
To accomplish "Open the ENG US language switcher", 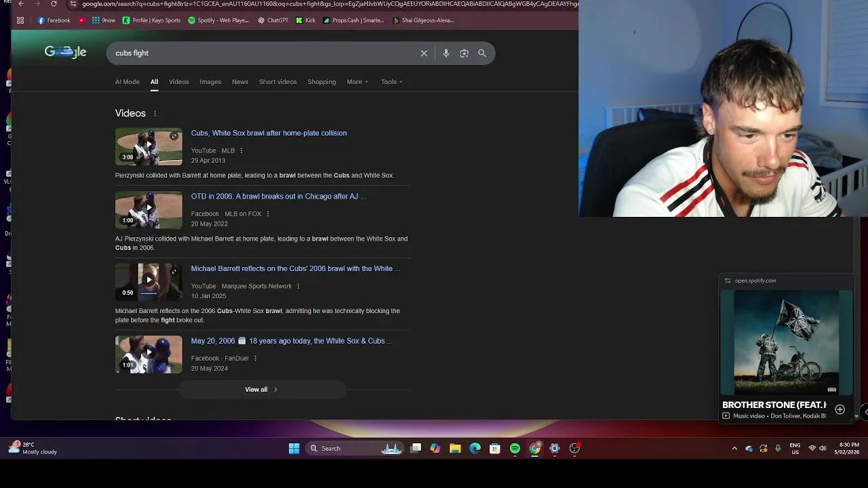I will click(795, 448).
